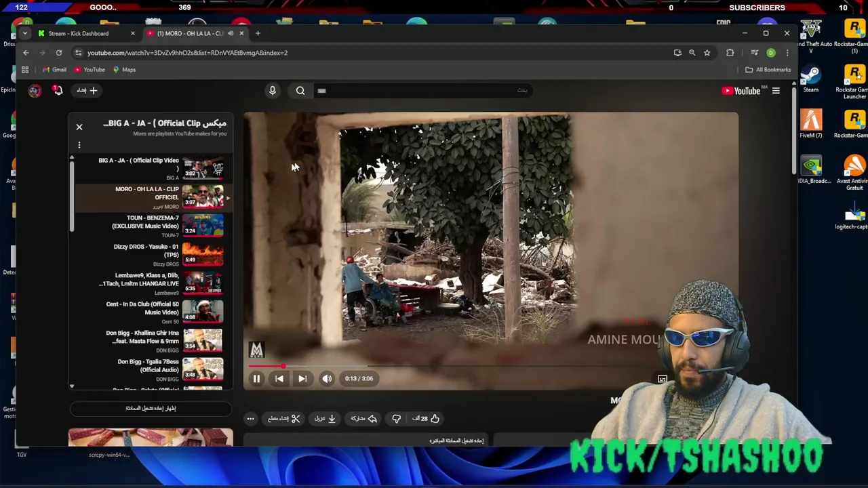Pause the video with the pause button
This screenshot has height=488, width=868.
pyautogui.click(x=256, y=379)
